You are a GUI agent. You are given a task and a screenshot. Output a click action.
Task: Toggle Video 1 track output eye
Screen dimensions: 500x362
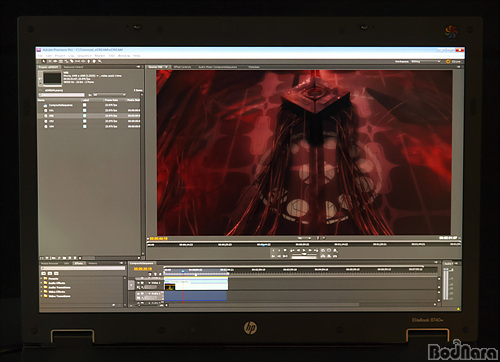tap(137, 283)
